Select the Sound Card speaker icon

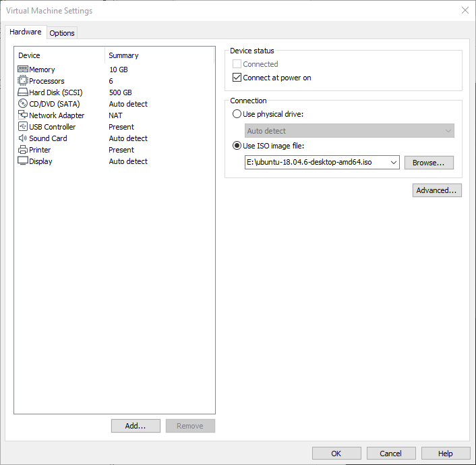click(x=23, y=138)
